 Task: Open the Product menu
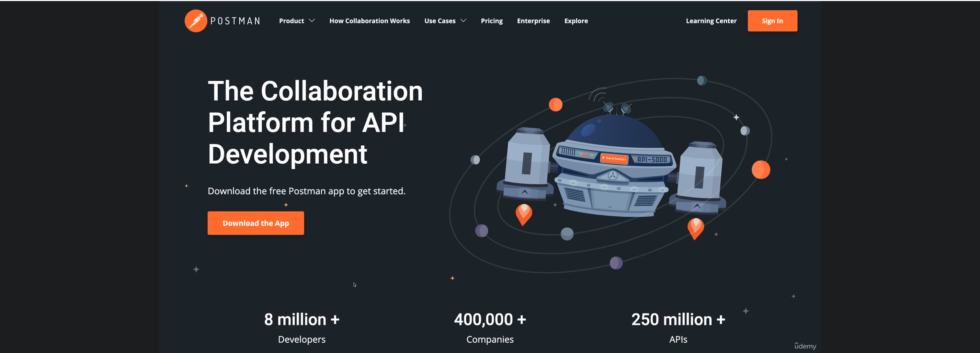(x=292, y=21)
